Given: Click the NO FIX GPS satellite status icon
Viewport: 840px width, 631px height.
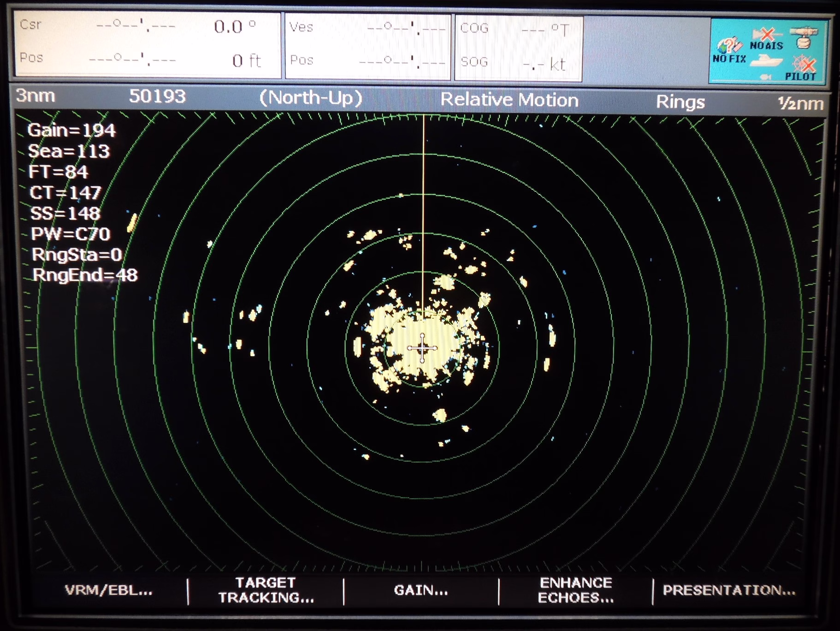Looking at the screenshot, I should click(x=729, y=50).
